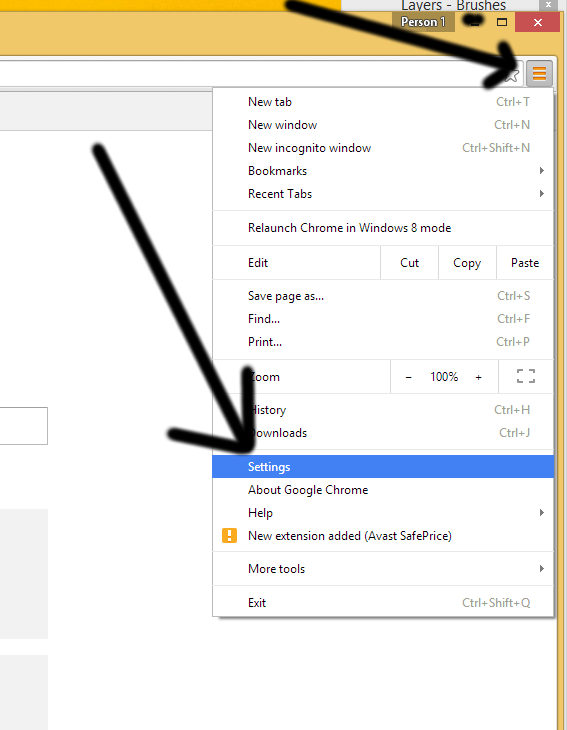
Task: Expand the Recent Tabs submenu
Action: [x=383, y=194]
